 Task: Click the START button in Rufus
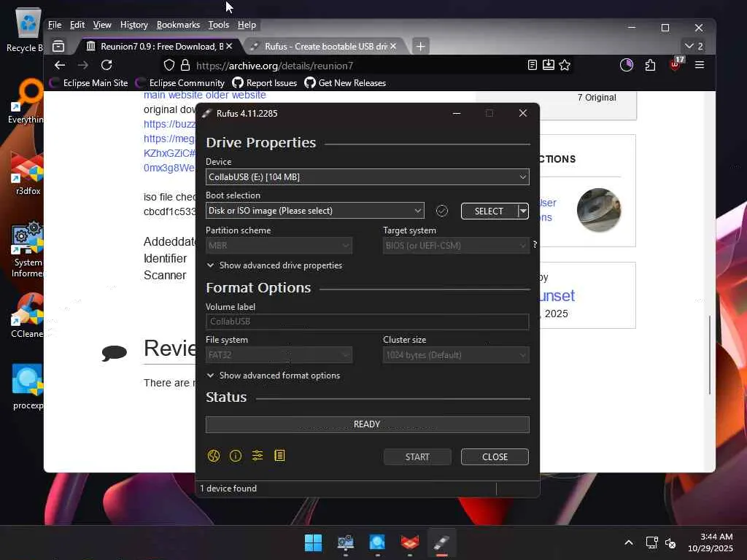[x=417, y=456]
